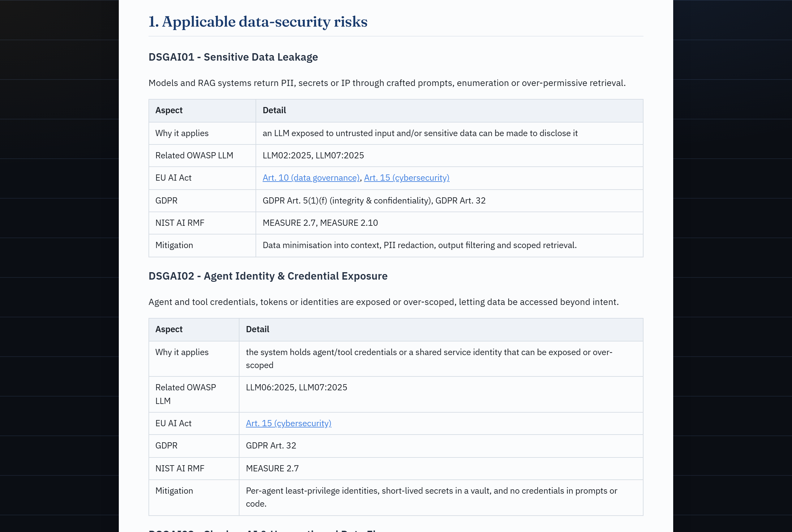Screen dimensions: 792x532
Task: Click 'the system holds agent/tool credentials' cell
Action: coord(441,358)
